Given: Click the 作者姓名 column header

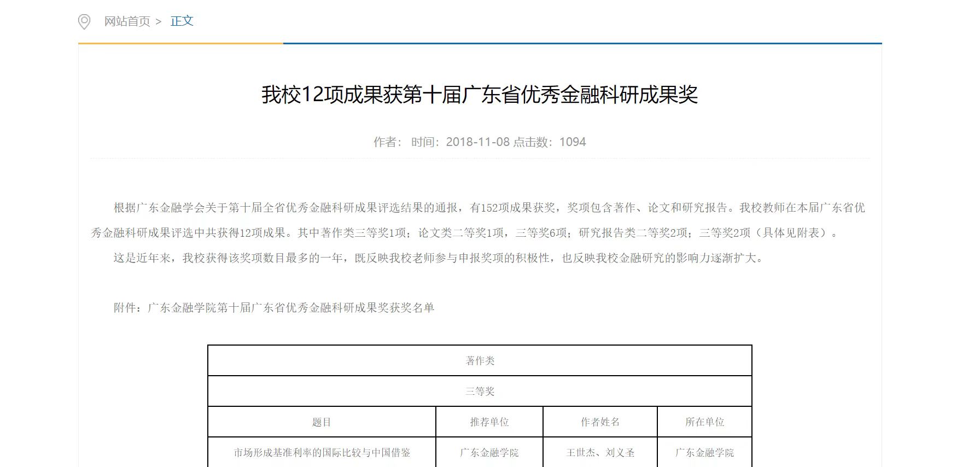Looking at the screenshot, I should pyautogui.click(x=600, y=422).
